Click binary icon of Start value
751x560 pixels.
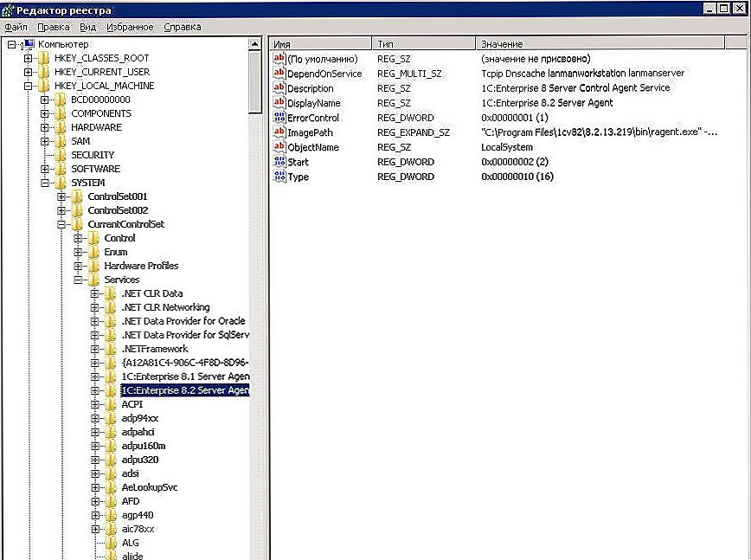point(279,162)
